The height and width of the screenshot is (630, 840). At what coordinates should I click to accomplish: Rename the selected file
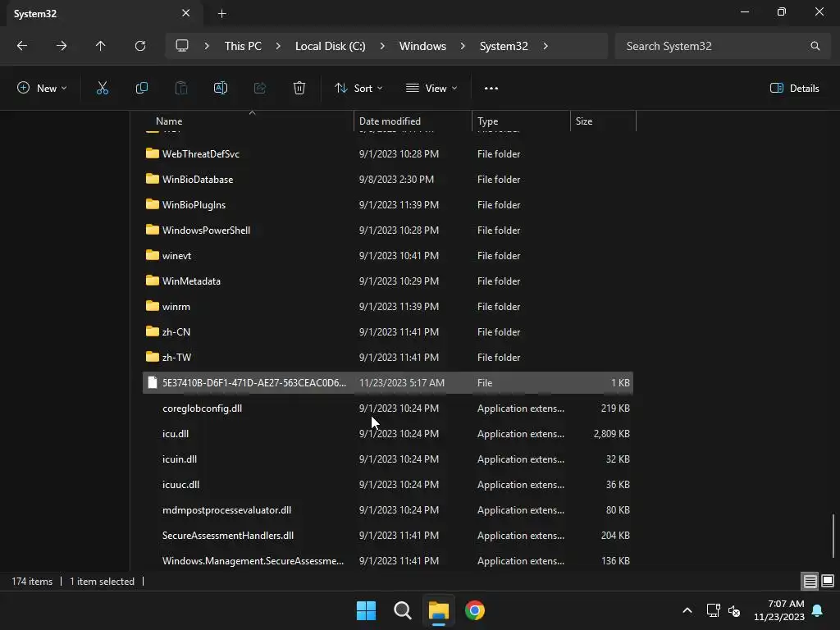[221, 88]
